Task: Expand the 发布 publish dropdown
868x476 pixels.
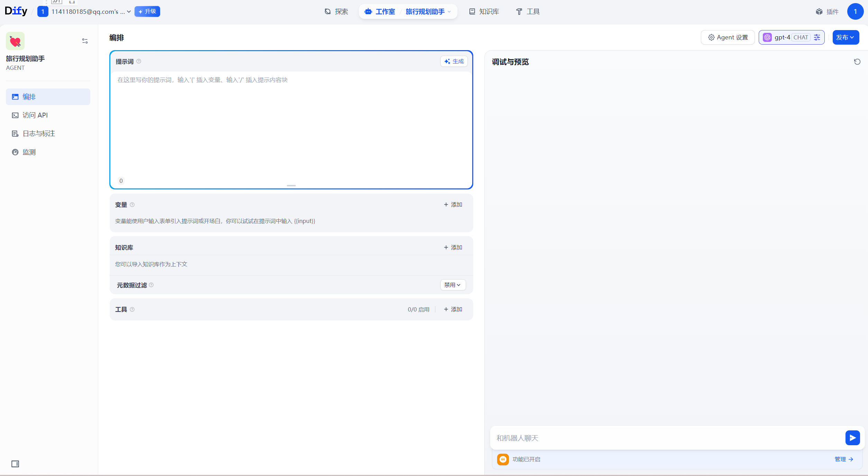Action: click(x=846, y=37)
